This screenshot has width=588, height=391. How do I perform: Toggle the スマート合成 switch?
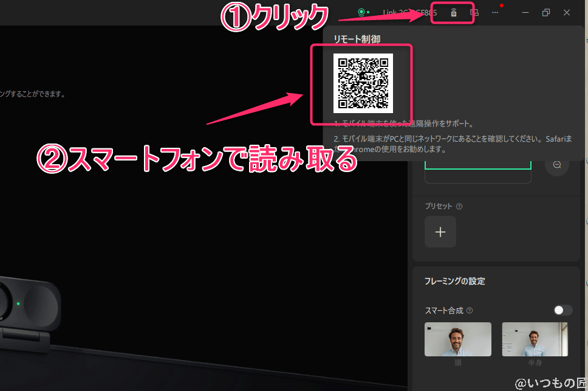click(x=562, y=310)
